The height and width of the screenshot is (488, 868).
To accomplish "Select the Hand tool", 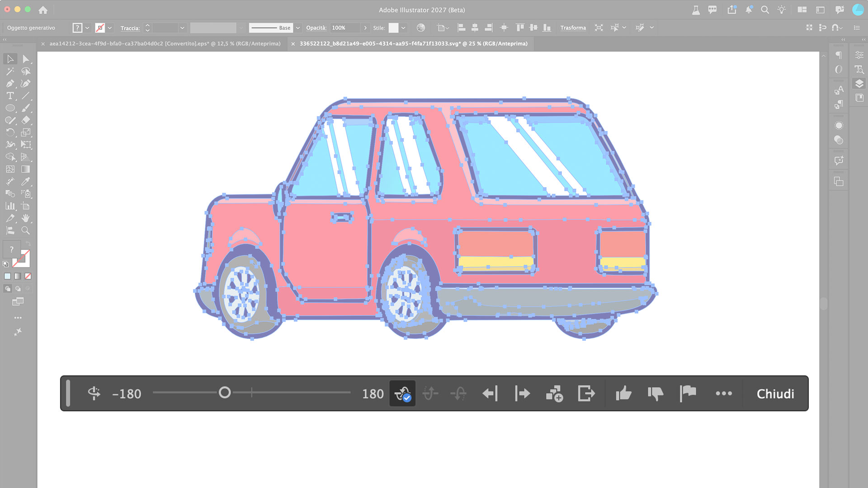I will (x=26, y=218).
